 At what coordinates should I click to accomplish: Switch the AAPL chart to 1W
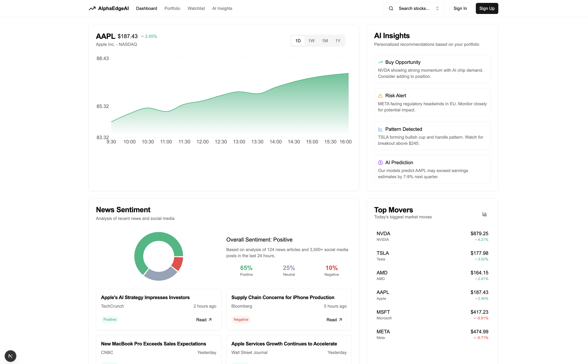coord(311,40)
